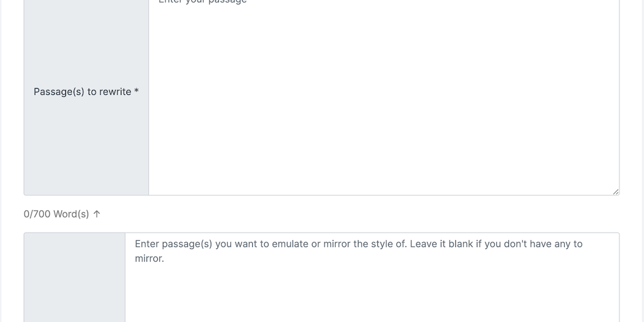Click the "0/700 Word(s)" counter text
The height and width of the screenshot is (322, 644).
point(57,214)
